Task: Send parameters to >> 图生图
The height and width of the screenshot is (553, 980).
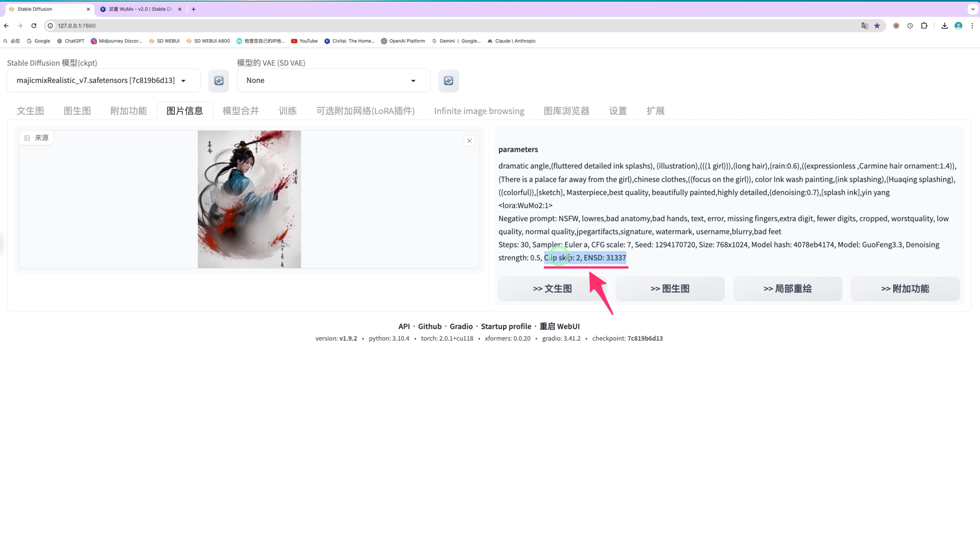Action: (x=670, y=289)
